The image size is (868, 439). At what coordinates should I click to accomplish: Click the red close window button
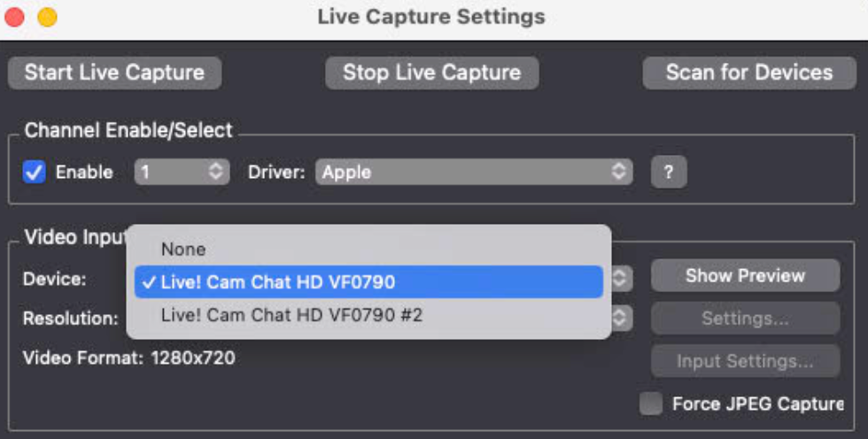[14, 17]
